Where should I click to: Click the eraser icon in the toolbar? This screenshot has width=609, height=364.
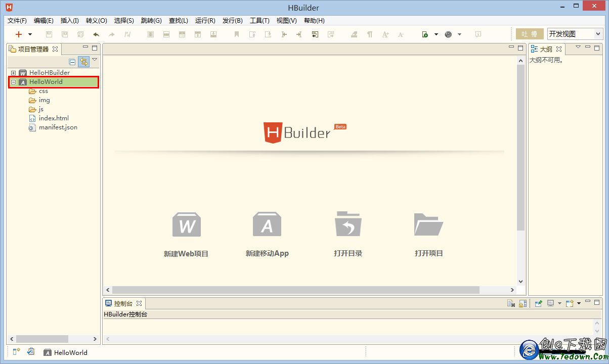355,34
